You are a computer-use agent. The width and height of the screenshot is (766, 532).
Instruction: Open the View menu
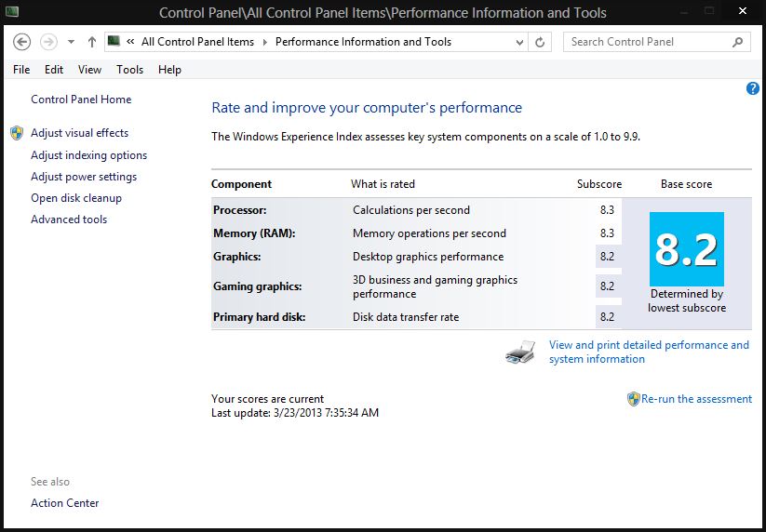(x=90, y=70)
